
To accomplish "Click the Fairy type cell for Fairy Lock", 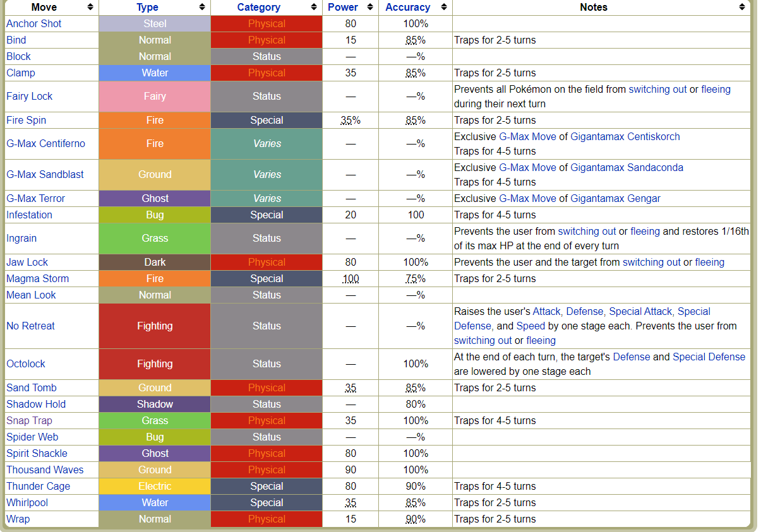I will coord(155,96).
